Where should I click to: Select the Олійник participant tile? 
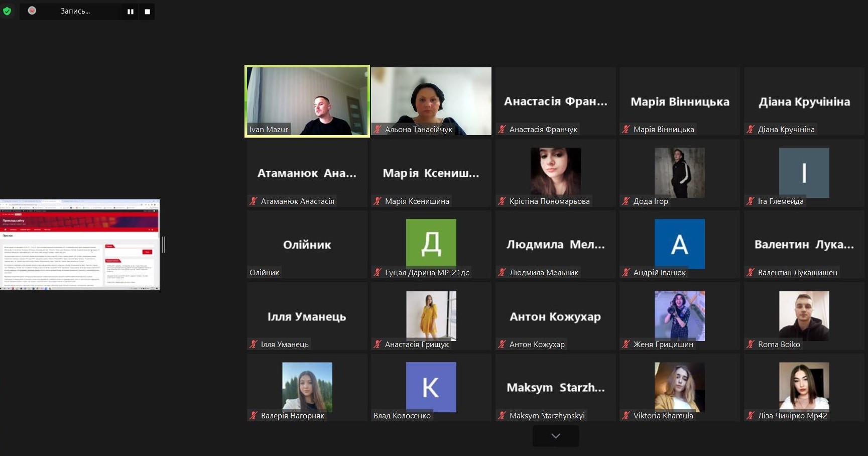[x=307, y=245]
